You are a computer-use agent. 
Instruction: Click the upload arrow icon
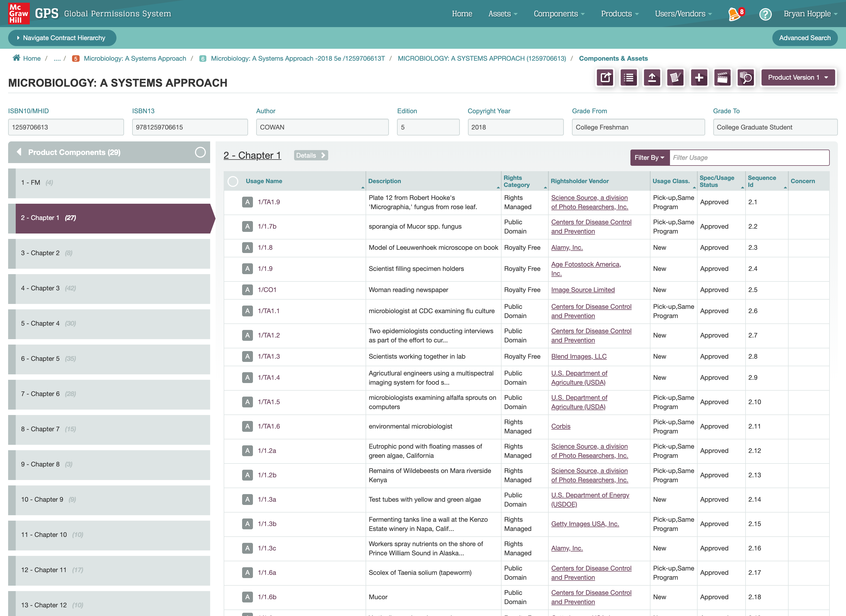click(652, 77)
